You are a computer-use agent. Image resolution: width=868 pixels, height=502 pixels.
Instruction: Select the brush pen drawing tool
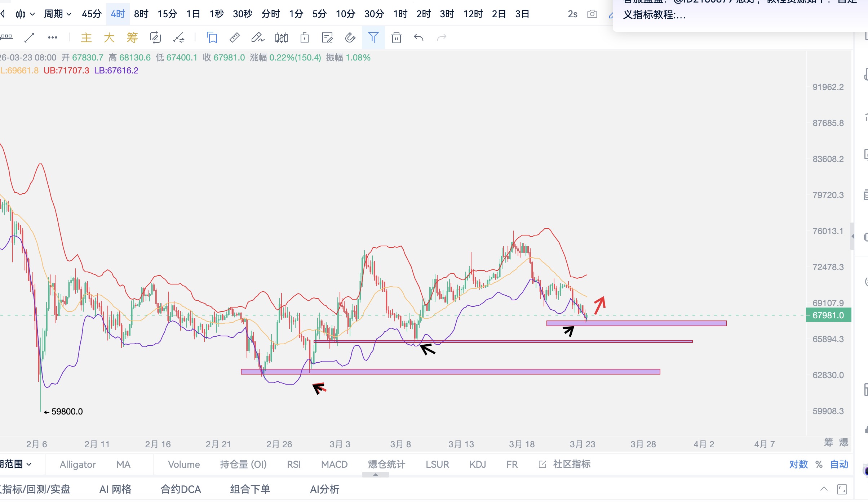258,37
